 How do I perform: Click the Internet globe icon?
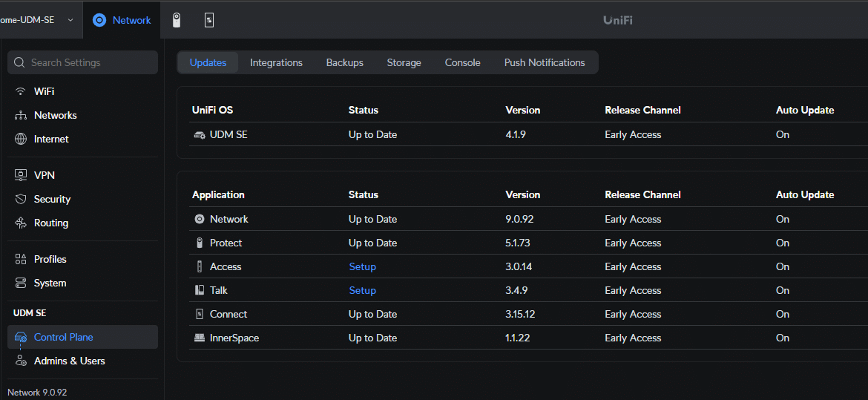point(21,139)
